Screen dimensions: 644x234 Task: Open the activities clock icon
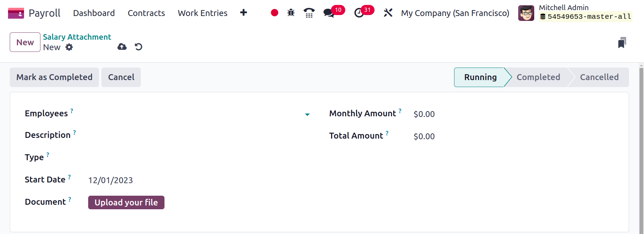[x=359, y=13]
